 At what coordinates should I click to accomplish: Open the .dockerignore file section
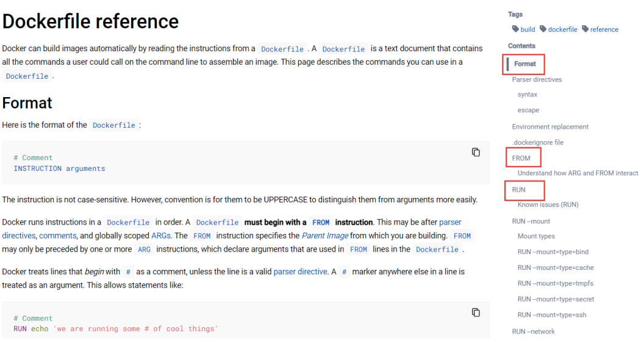538,143
